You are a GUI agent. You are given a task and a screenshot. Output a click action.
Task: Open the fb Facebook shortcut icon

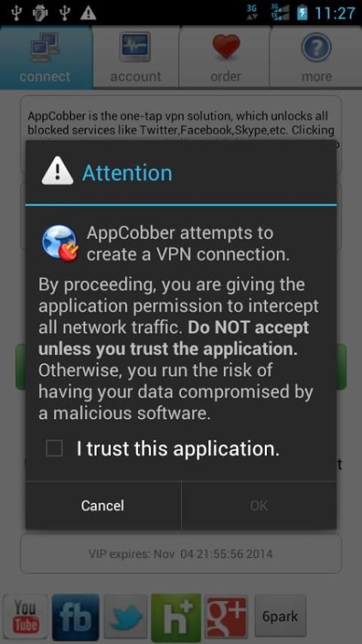(x=76, y=618)
